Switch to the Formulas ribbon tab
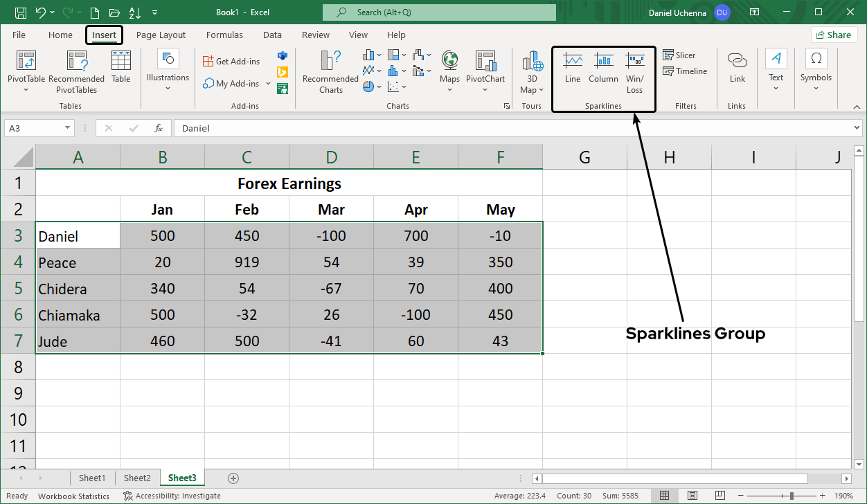867x504 pixels. [224, 35]
